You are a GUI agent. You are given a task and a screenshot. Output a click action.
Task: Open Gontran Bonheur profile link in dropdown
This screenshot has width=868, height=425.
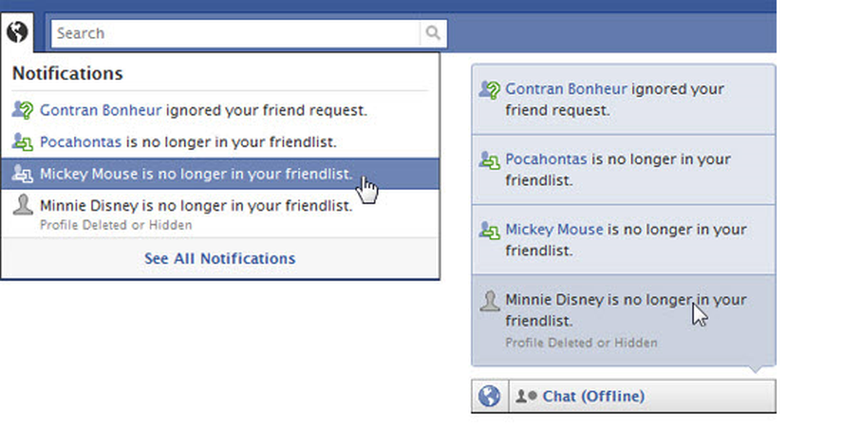[101, 111]
